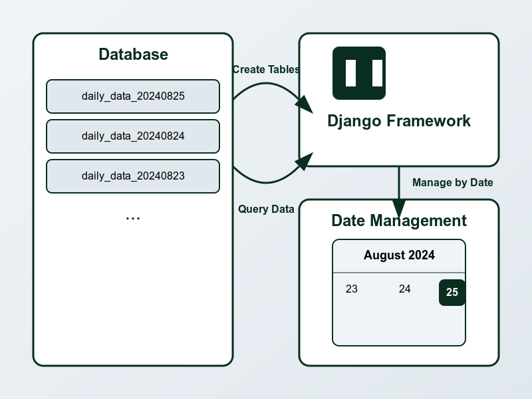Expand the ellipsis below the tables
Screen dimensions: 532x399
[x=133, y=217]
